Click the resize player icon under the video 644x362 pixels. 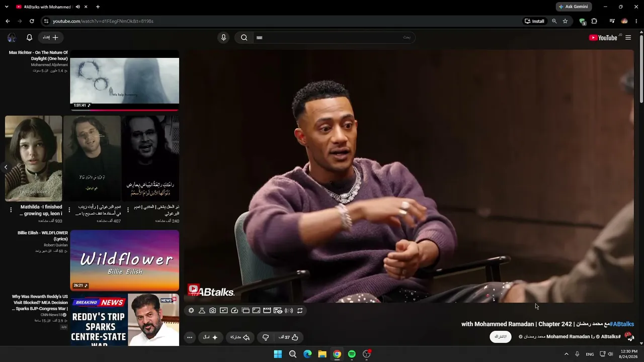[256, 311]
